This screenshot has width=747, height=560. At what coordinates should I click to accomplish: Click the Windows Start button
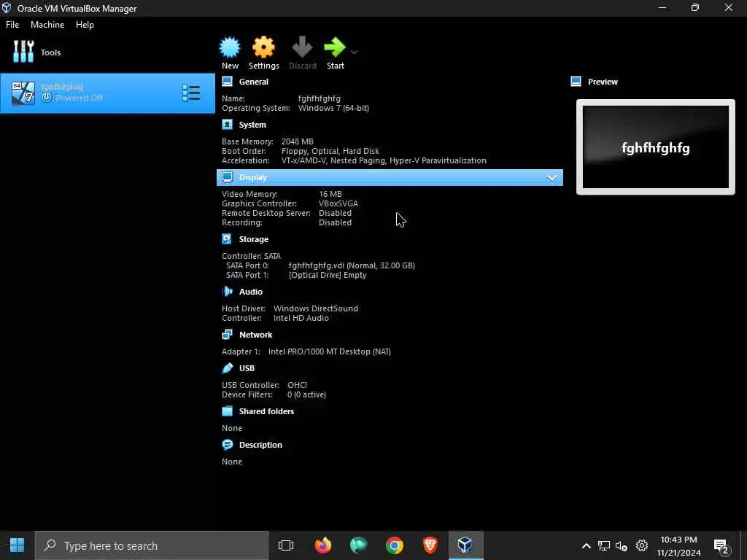pos(18,545)
